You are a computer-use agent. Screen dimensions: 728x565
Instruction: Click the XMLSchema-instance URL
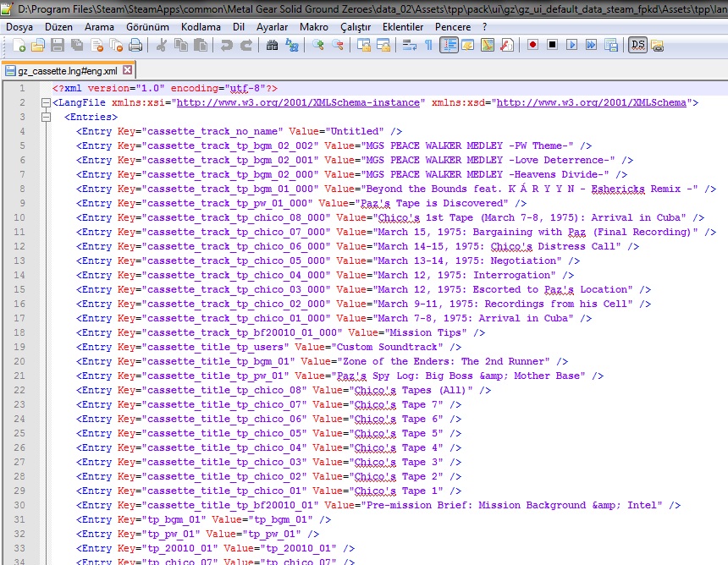click(298, 102)
